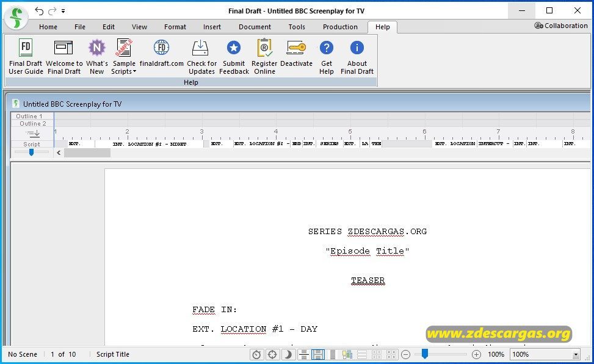Switch to Page view icon in status bar
This screenshot has height=364, width=594.
(318, 354)
